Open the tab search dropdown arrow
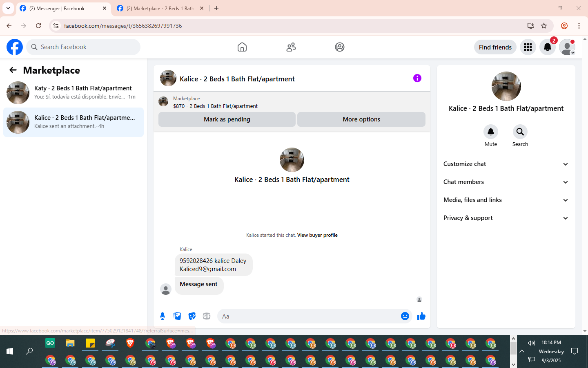This screenshot has height=368, width=588. point(8,8)
